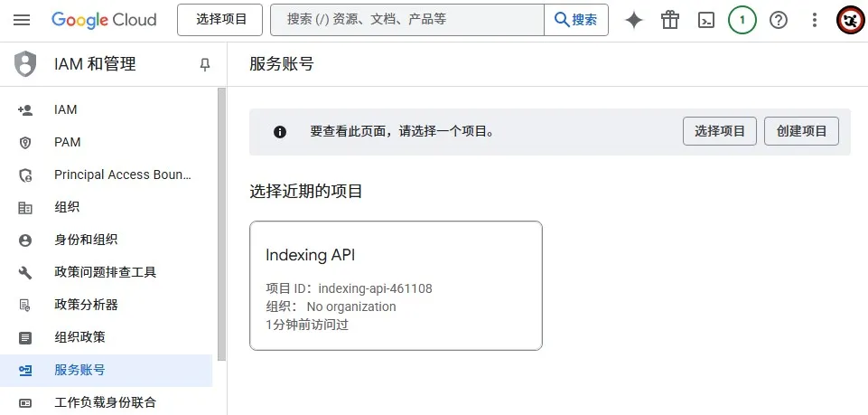
Task: Click the No organization text
Action: pos(351,307)
